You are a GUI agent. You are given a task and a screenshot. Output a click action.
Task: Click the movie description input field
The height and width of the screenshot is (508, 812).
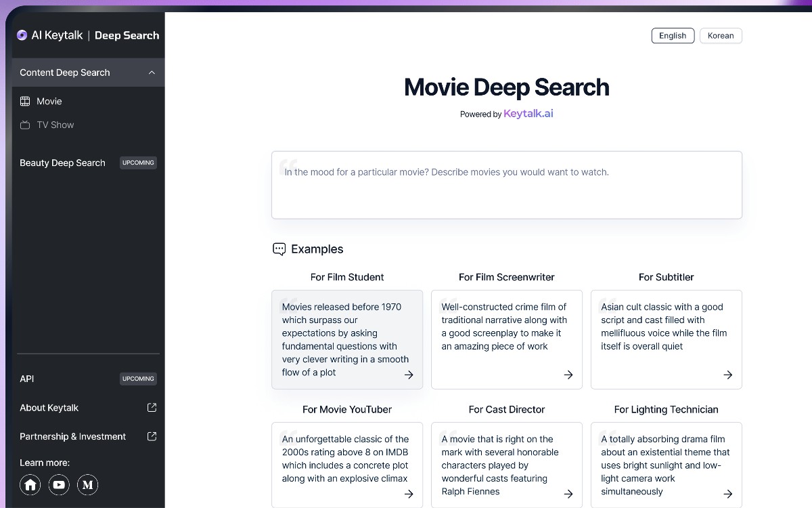click(506, 184)
